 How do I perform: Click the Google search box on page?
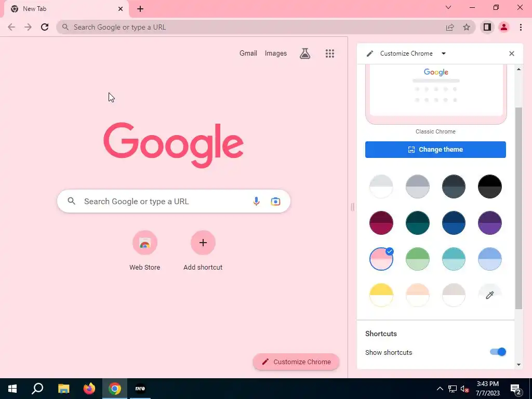(174, 201)
